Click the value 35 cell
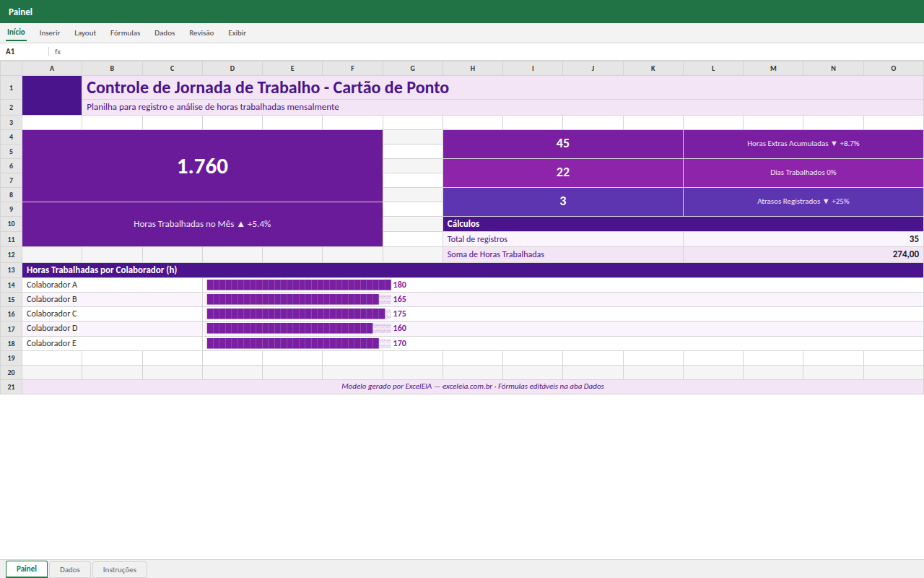Image resolution: width=924 pixels, height=578 pixels. tap(803, 239)
